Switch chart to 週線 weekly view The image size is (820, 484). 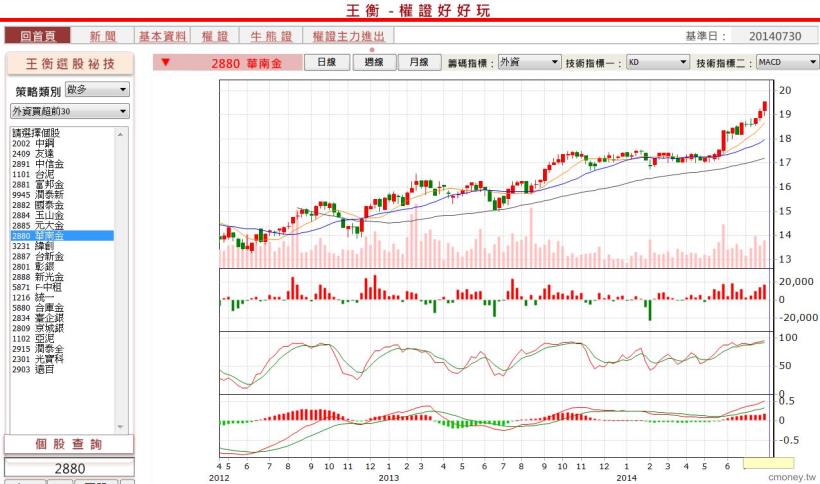point(373,62)
